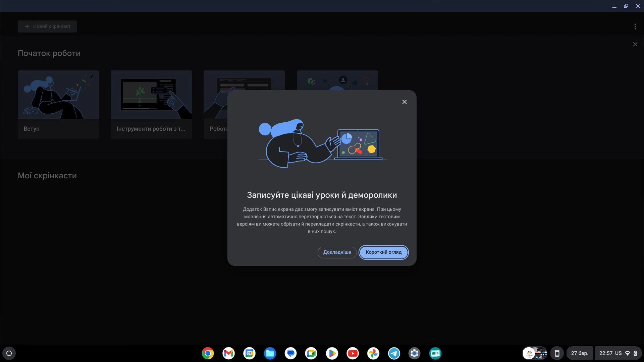Restore down the Screencast window
Screen dimensions: 644x362
[626, 6]
